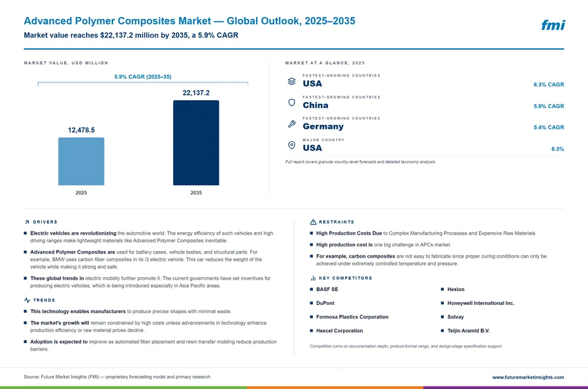This screenshot has width=588, height=389.
Task: Click the dark blue 2035 bar
Action: [x=196, y=143]
